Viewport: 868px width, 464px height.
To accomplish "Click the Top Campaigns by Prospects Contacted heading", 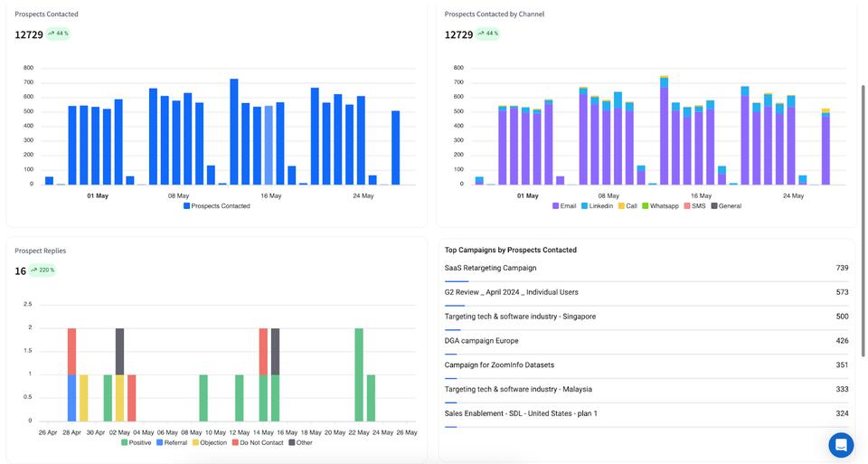I will pyautogui.click(x=510, y=251).
